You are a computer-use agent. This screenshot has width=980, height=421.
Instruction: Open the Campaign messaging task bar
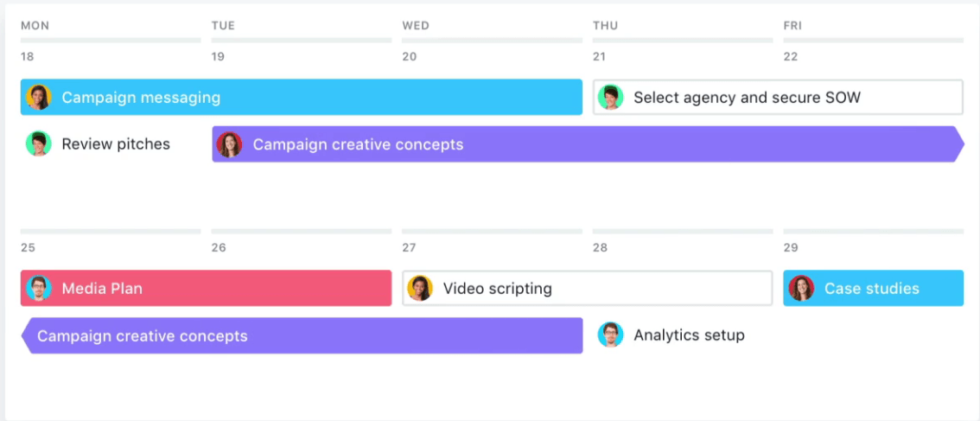(302, 97)
